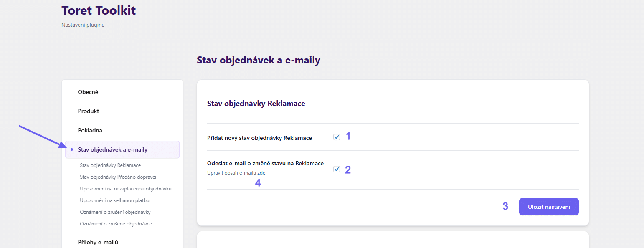Screen dimensions: 644x248
Task: Open the 'Přílohy e-mailů' sidebar section
Action: click(98, 242)
